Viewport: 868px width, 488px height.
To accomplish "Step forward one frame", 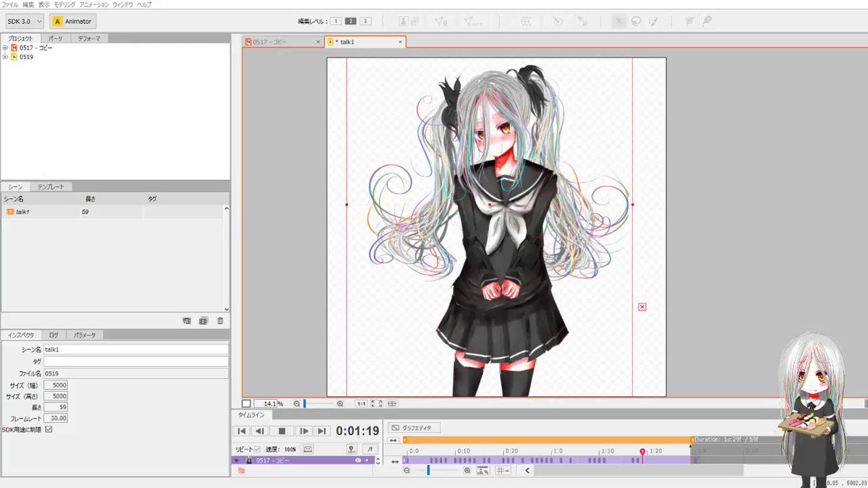I will click(305, 431).
